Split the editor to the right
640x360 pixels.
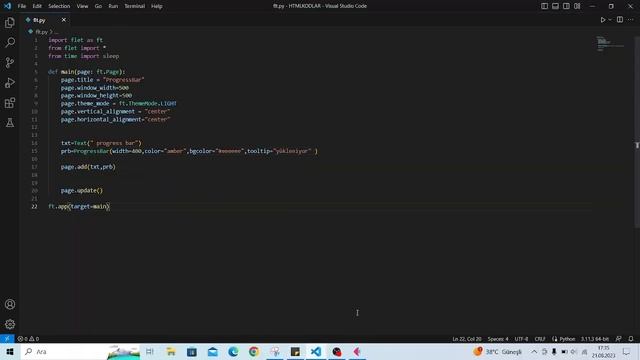[x=620, y=20]
